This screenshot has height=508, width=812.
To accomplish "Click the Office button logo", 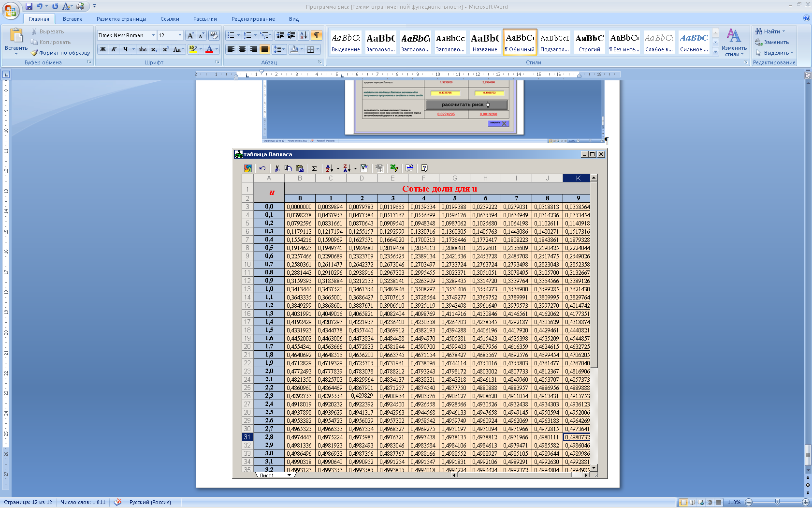I will click(x=11, y=11).
